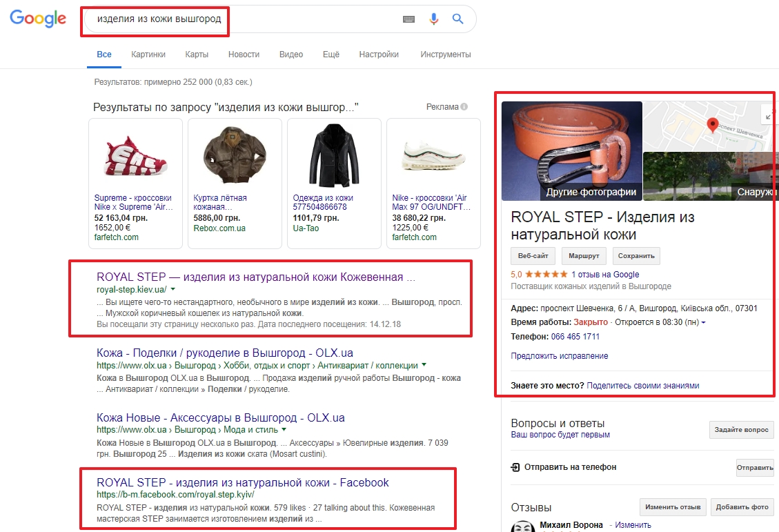Open ROYAL STEP — изделия из натуральной кожи result
This screenshot has height=532, width=779.
[x=256, y=277]
